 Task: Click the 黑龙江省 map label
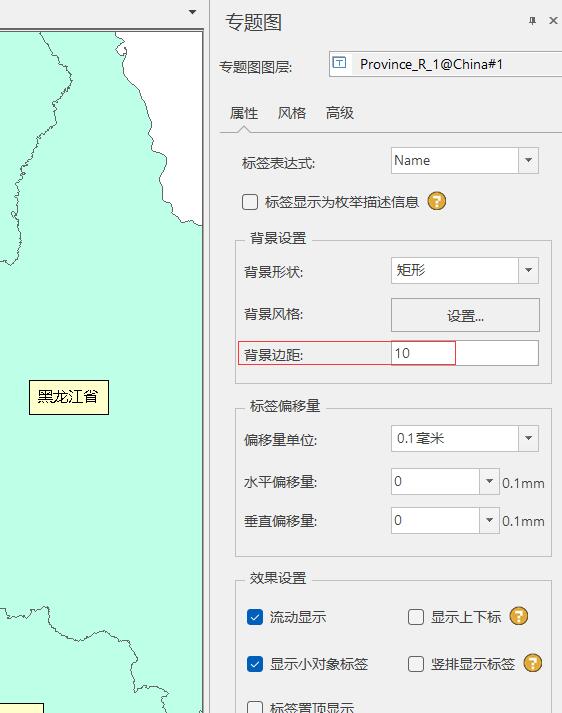coord(69,397)
